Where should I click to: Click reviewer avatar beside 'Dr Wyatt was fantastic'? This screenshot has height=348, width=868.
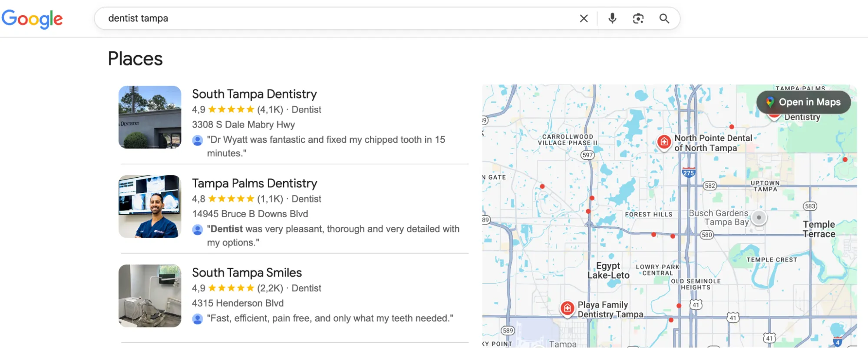click(x=197, y=140)
